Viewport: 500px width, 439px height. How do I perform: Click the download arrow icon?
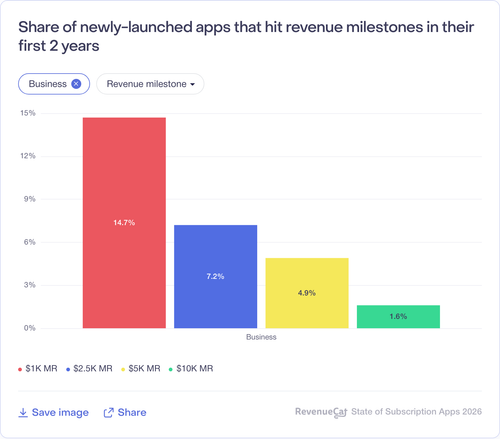pyautogui.click(x=23, y=412)
